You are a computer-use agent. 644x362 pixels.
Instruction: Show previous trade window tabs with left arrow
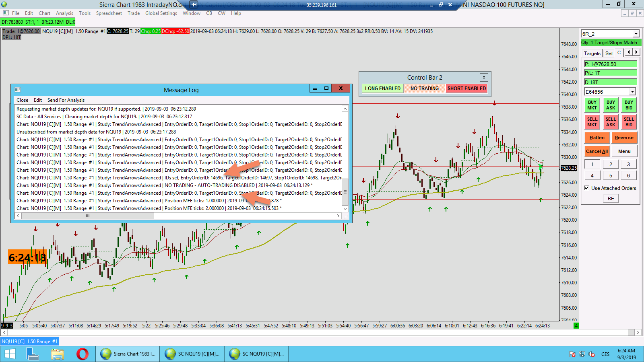[629, 52]
